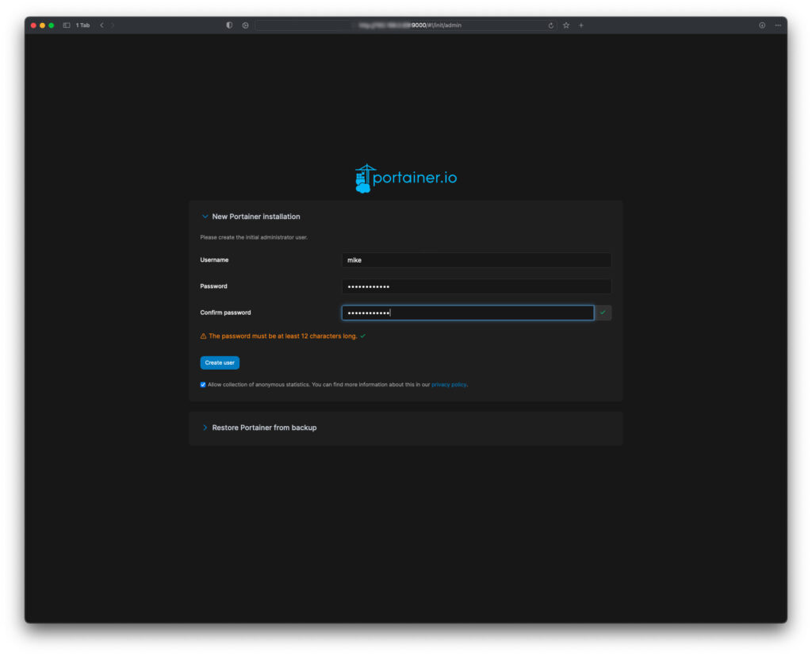Viewport: 812px width, 656px height.
Task: Click the green check after the password warning
Action: [363, 336]
